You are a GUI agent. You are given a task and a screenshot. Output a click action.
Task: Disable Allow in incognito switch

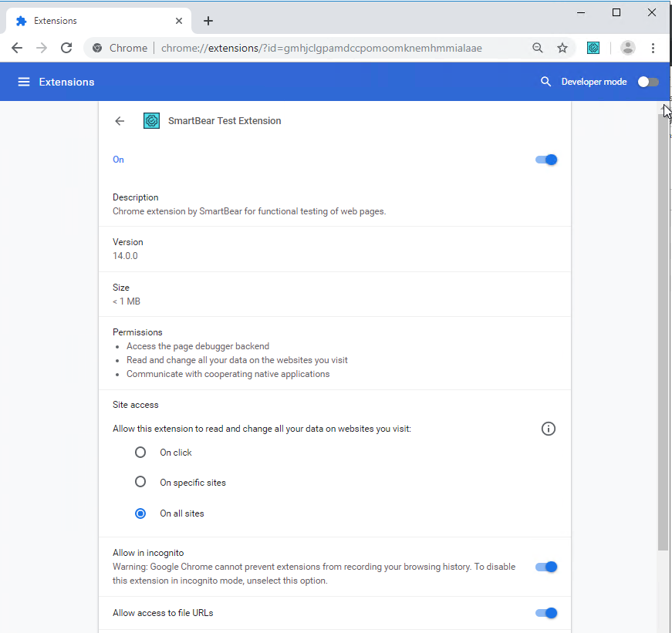coord(546,567)
